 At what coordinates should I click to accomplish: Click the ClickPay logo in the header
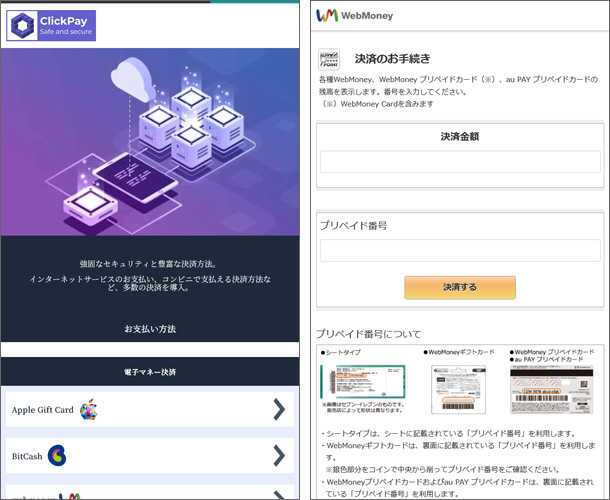click(51, 26)
